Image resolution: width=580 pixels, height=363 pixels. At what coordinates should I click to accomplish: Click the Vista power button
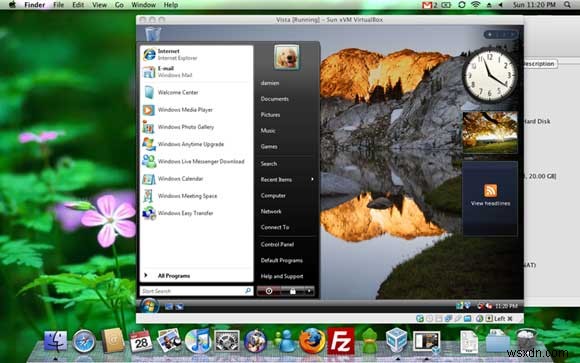269,291
